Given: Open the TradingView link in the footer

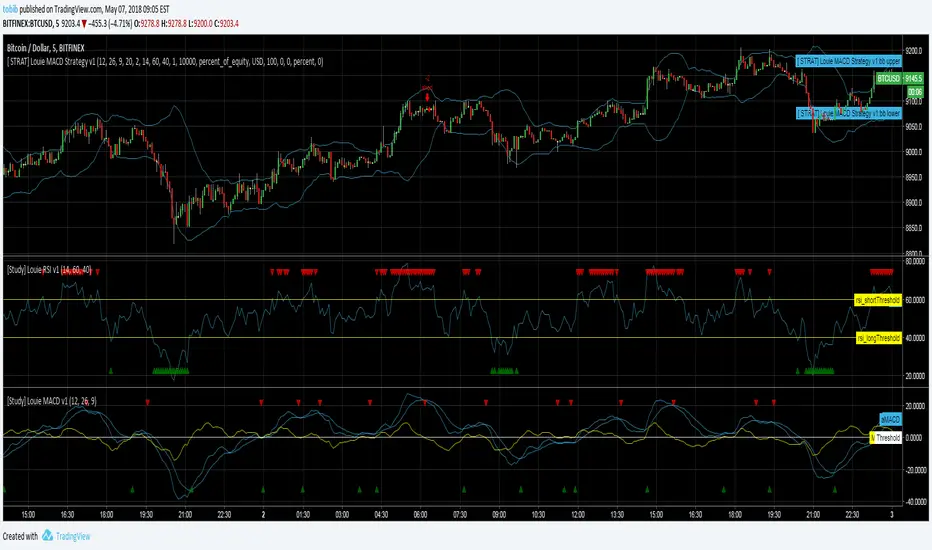Looking at the screenshot, I should click(73, 536).
